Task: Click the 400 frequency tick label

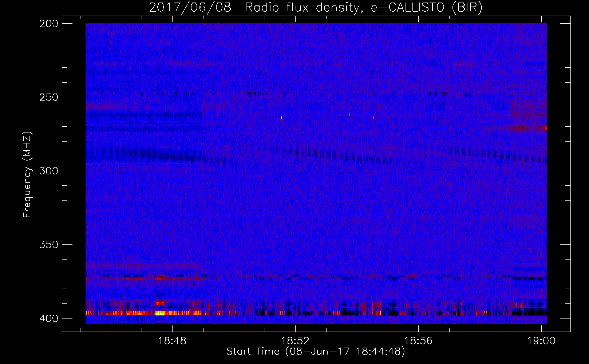Action: (49, 318)
